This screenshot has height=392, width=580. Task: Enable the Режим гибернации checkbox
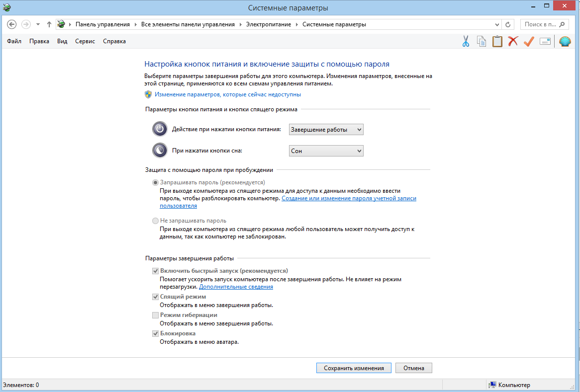coord(156,315)
